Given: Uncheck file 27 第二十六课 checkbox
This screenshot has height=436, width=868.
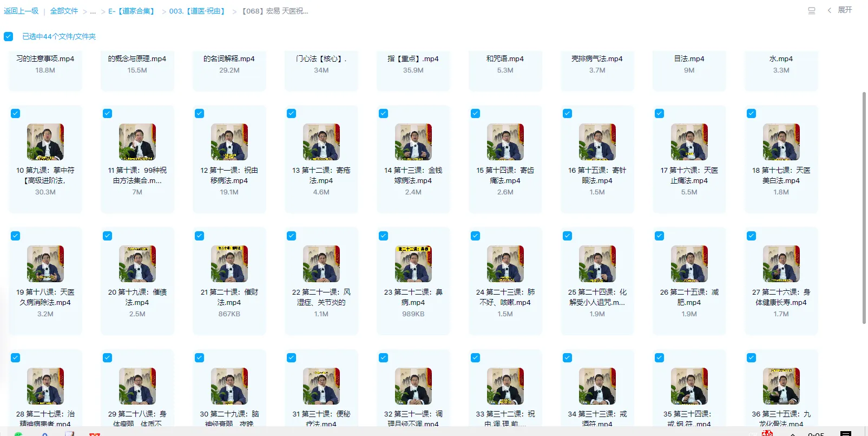Looking at the screenshot, I should point(751,236).
